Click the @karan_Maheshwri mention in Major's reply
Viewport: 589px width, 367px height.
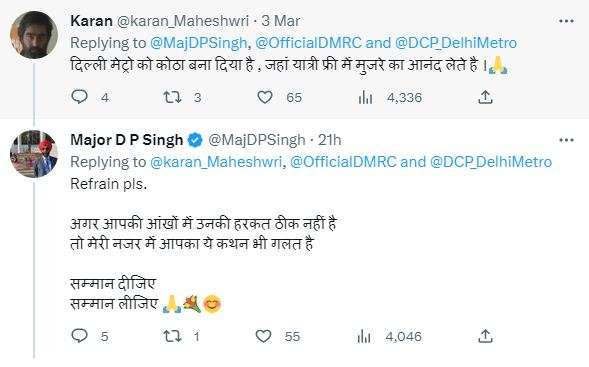pyautogui.click(x=216, y=162)
